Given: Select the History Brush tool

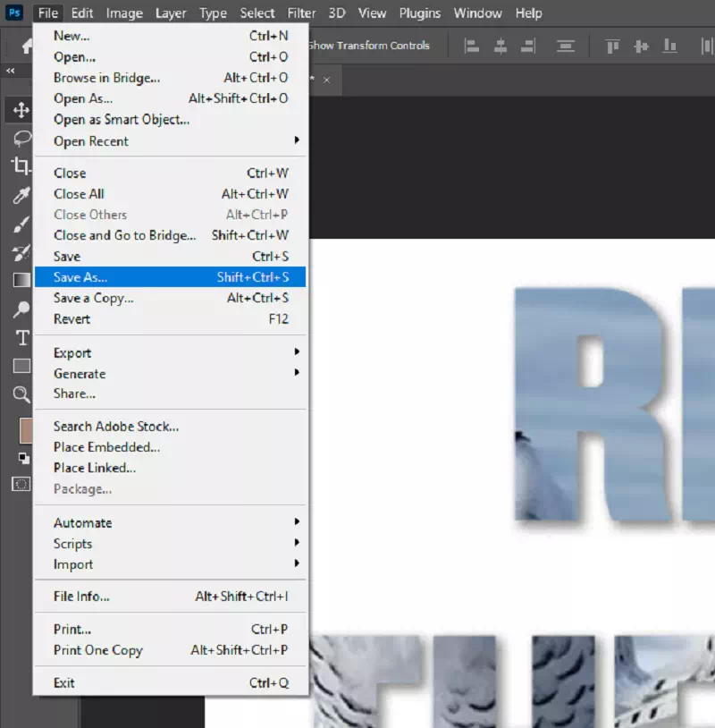Looking at the screenshot, I should [x=21, y=252].
